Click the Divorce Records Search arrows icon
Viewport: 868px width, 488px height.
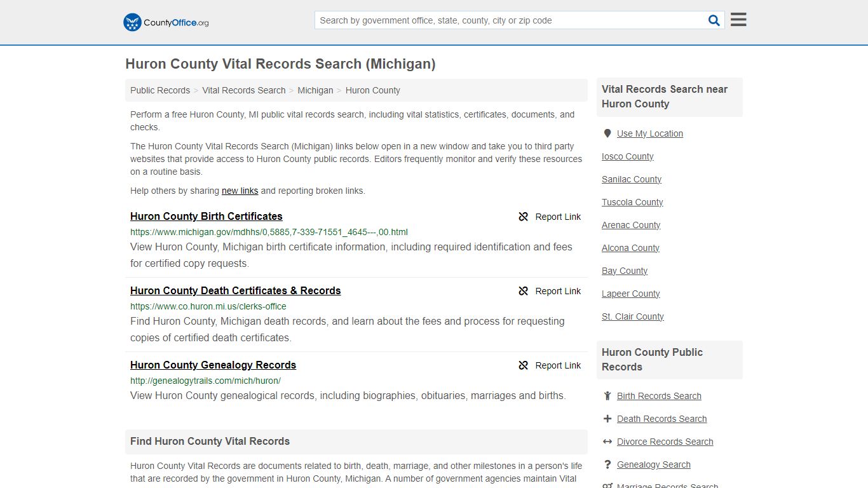pos(607,442)
